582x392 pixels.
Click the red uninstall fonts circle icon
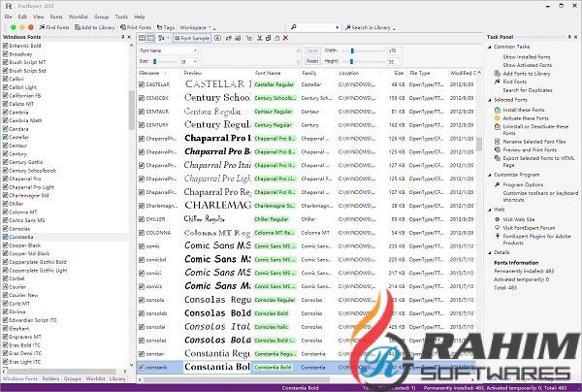[x=31, y=27]
